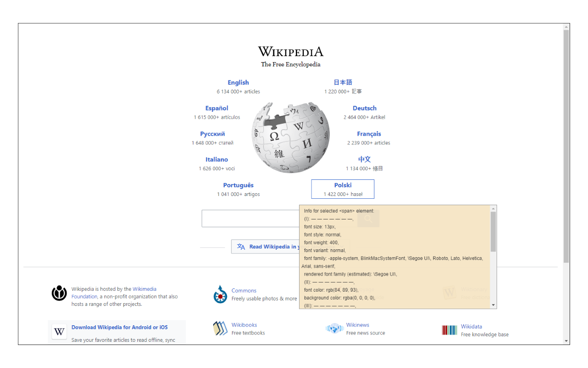Click the Wikinews globe icon
This screenshot has width=588, height=368.
[x=334, y=328]
